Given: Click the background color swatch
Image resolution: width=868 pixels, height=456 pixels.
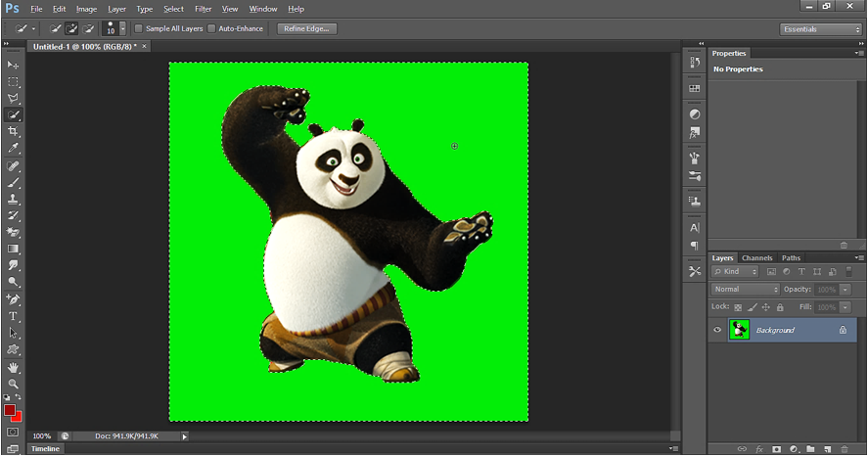Looking at the screenshot, I should pyautogui.click(x=18, y=417).
